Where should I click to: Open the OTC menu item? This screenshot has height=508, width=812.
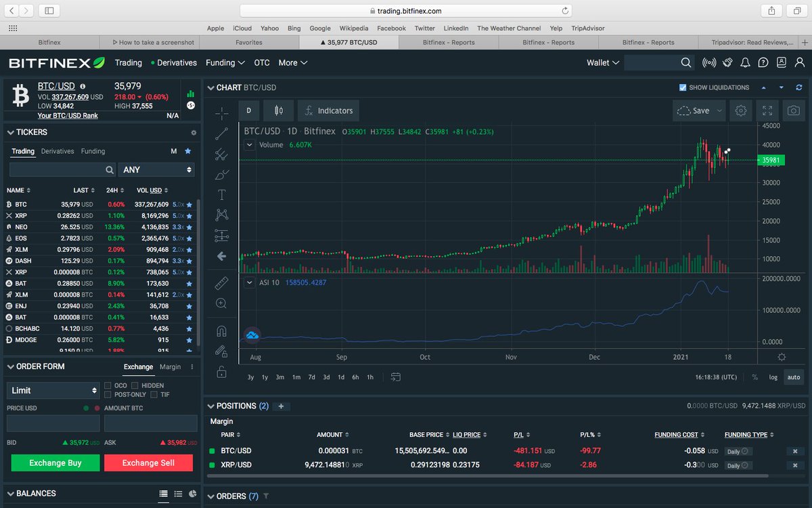coord(262,62)
